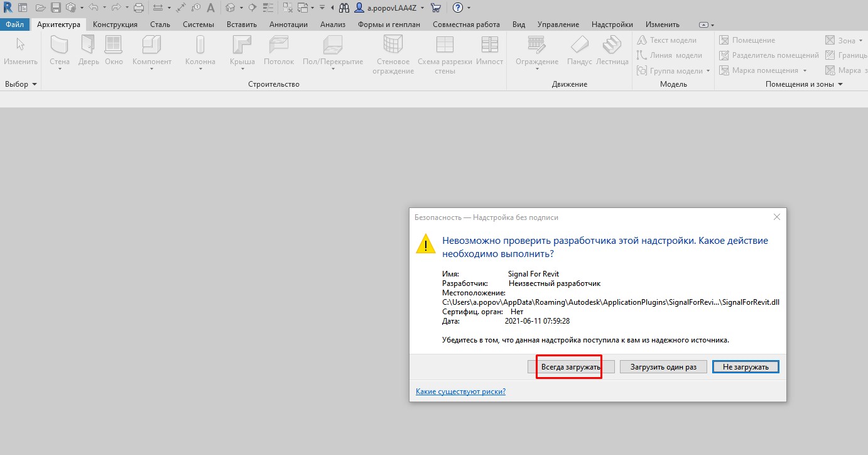The image size is (868, 455).
Task: Switch to the Вид tab
Action: [x=519, y=25]
